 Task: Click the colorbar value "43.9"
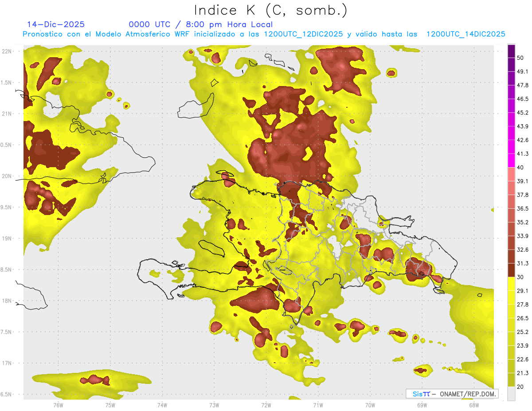click(523, 127)
